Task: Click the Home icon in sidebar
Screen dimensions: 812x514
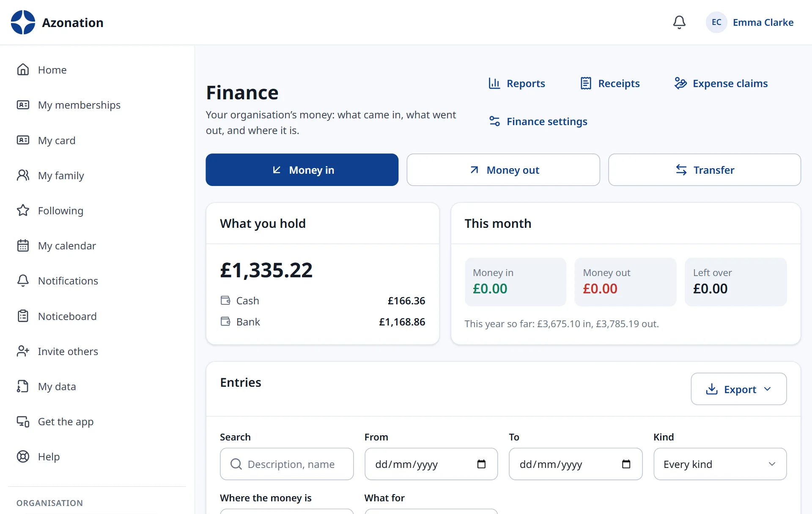Action: (23, 69)
